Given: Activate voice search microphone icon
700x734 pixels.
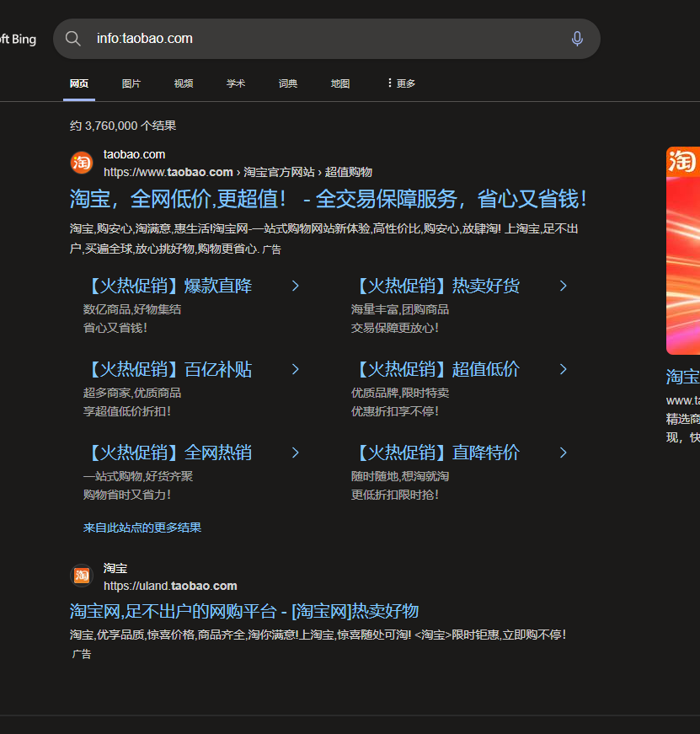Looking at the screenshot, I should [577, 39].
